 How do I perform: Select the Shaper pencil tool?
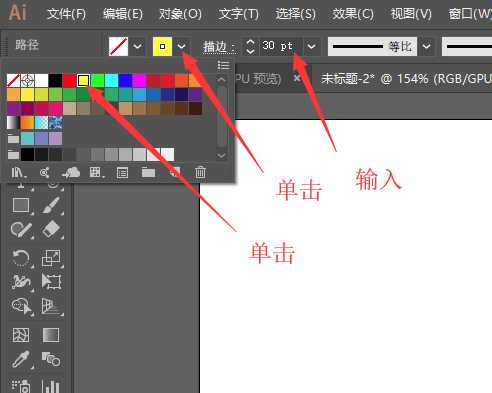[21, 230]
